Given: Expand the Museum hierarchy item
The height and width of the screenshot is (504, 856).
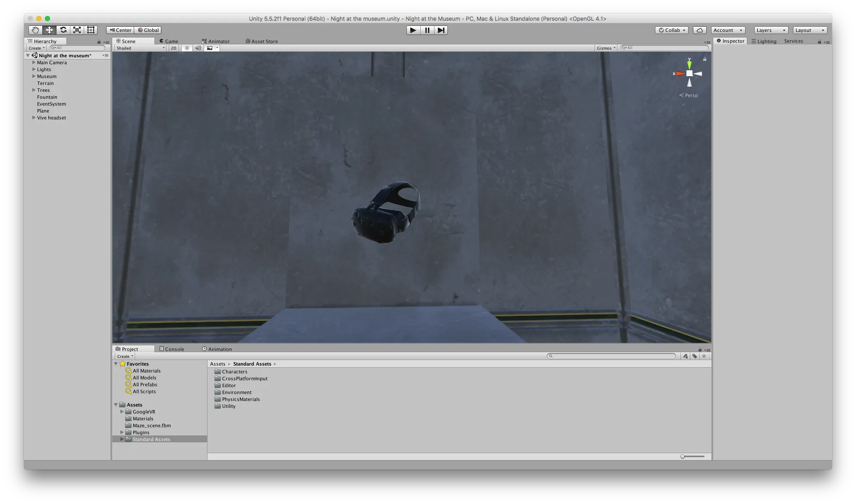Looking at the screenshot, I should [x=34, y=76].
